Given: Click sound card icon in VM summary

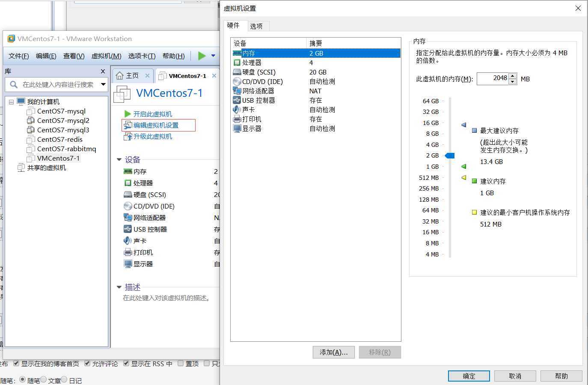Looking at the screenshot, I should pyautogui.click(x=128, y=241).
